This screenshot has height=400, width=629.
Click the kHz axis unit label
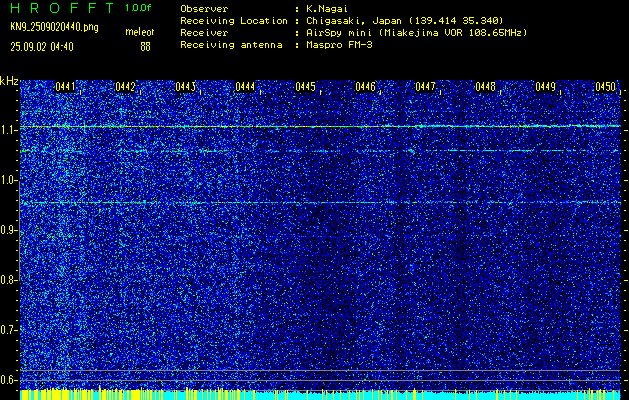pyautogui.click(x=9, y=81)
